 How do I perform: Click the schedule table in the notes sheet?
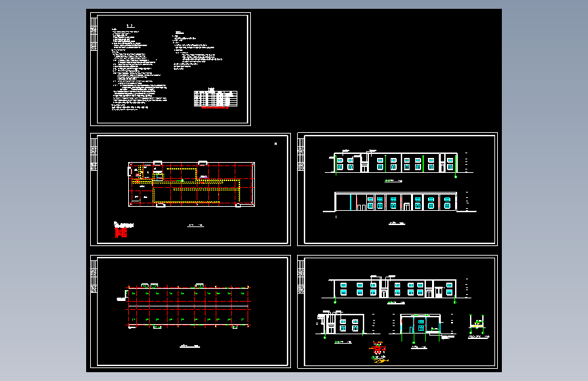(216, 98)
